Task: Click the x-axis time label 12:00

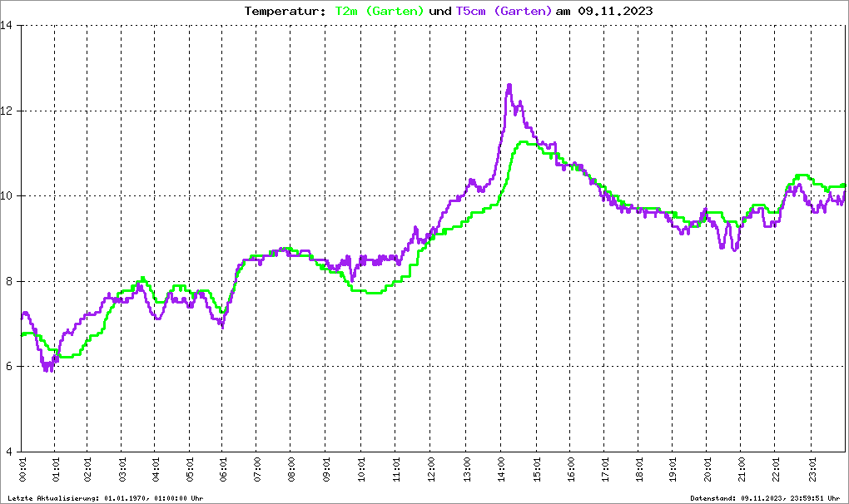Action: click(431, 469)
